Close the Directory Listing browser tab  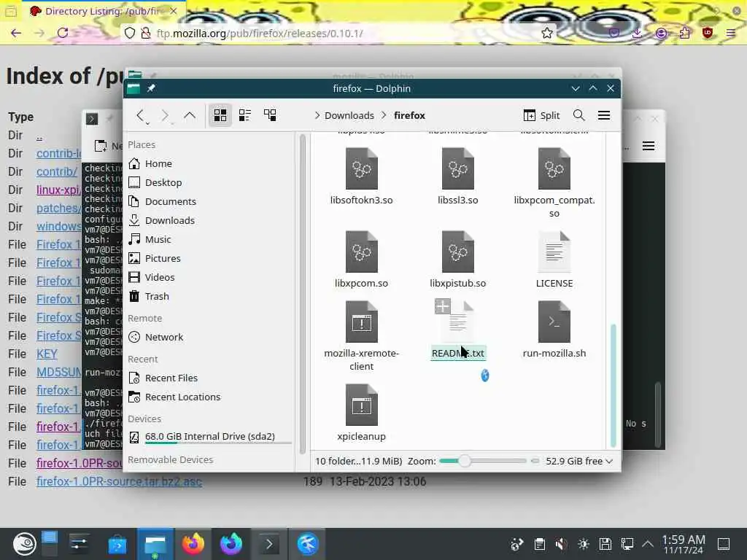coord(174,11)
